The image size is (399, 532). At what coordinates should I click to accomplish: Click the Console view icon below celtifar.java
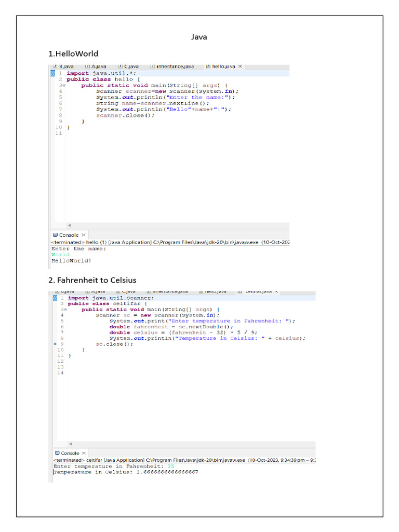point(57,453)
